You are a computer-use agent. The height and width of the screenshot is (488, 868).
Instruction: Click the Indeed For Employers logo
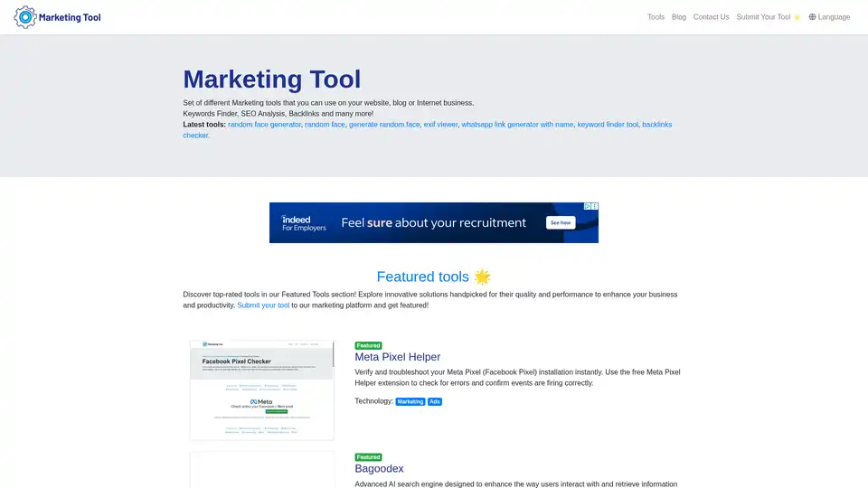(297, 223)
